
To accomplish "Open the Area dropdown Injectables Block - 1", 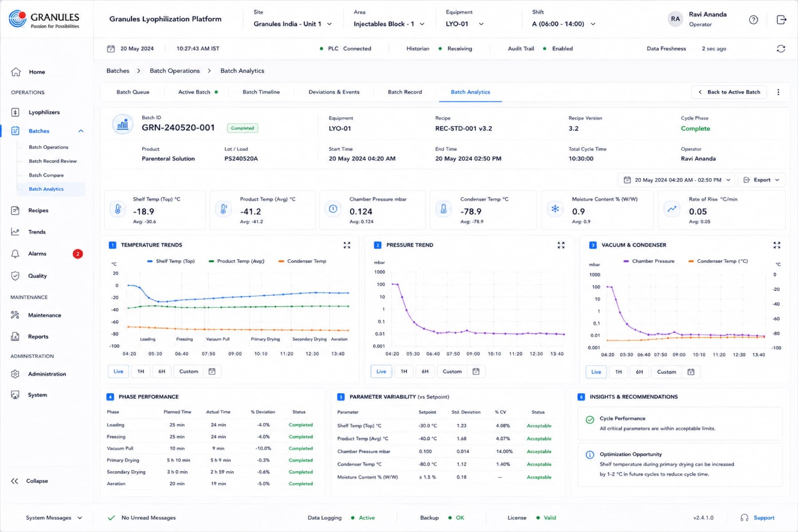I will click(x=389, y=24).
